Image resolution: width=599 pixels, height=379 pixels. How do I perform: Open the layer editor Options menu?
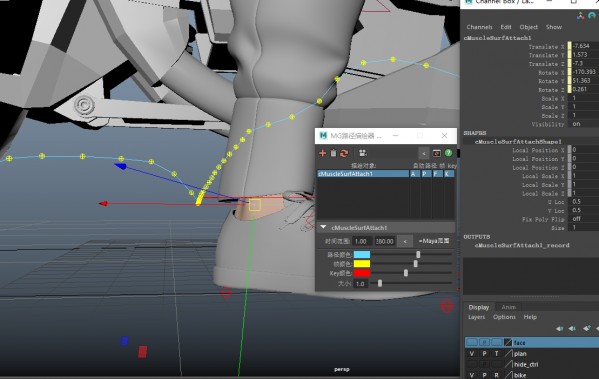(x=504, y=317)
